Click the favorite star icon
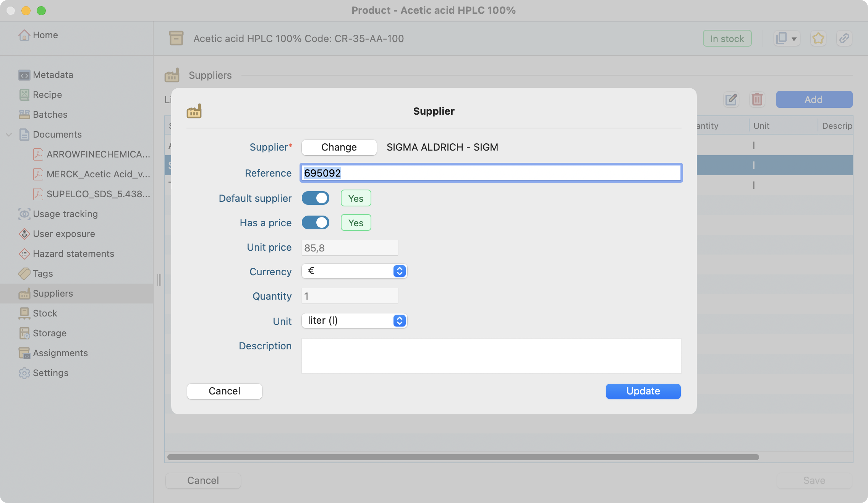Viewport: 868px width, 503px height. pyautogui.click(x=818, y=38)
